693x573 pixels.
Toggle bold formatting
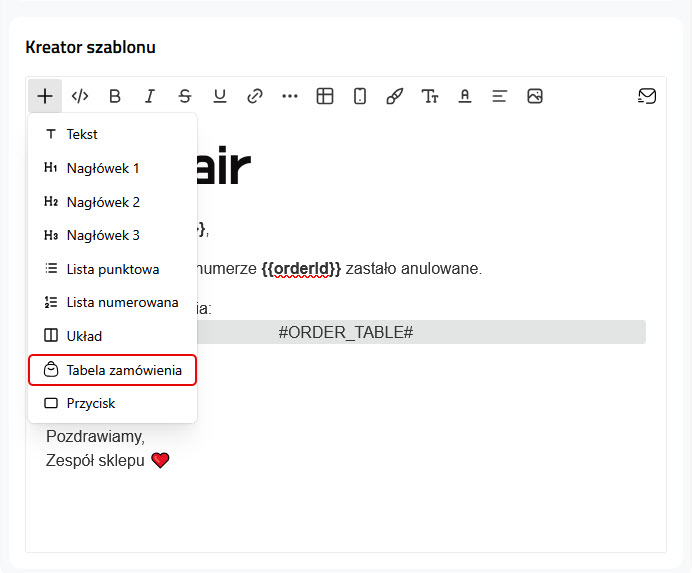click(x=115, y=96)
